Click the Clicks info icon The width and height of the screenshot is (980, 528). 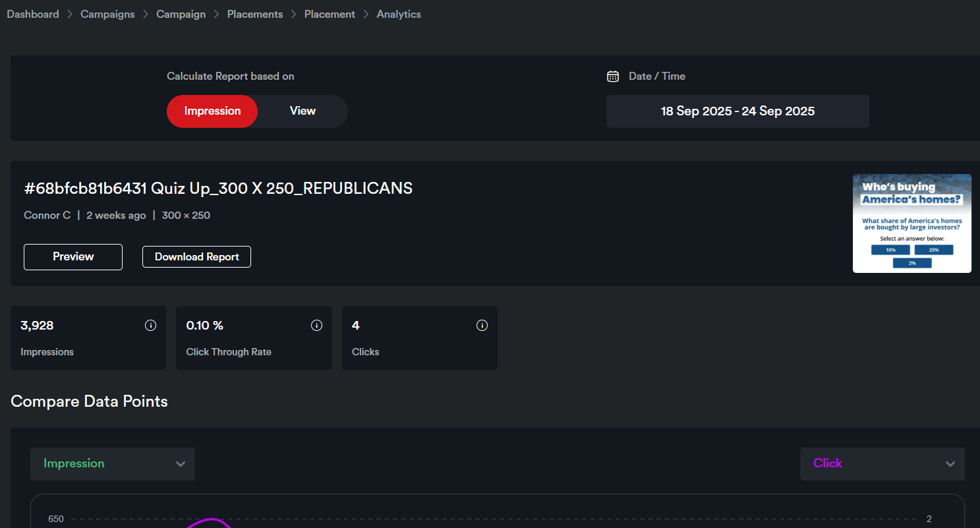[482, 326]
